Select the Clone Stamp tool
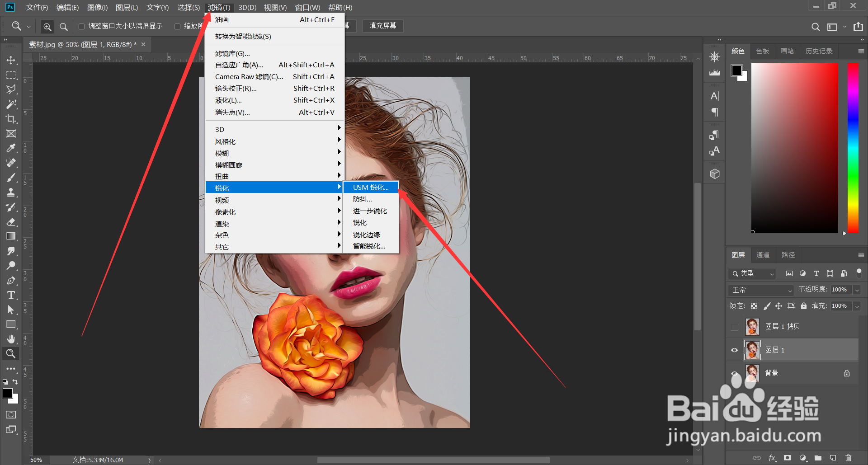The width and height of the screenshot is (868, 465). [11, 193]
